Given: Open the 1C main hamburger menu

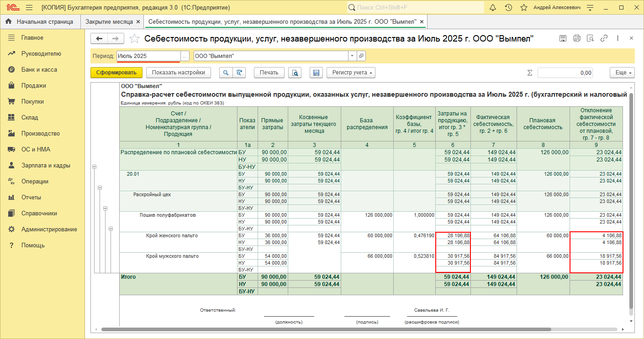Looking at the screenshot, I should click(x=29, y=8).
